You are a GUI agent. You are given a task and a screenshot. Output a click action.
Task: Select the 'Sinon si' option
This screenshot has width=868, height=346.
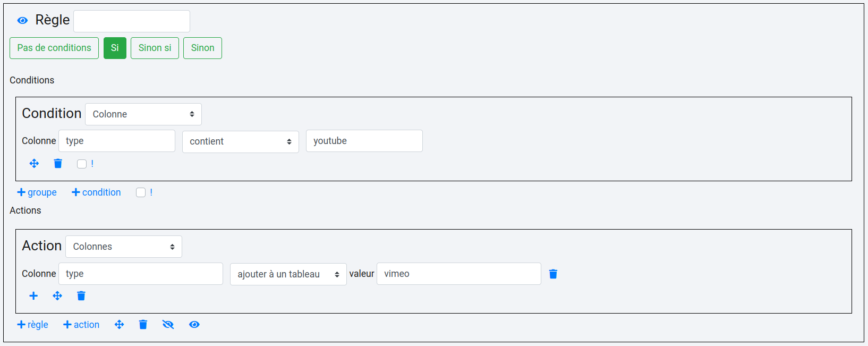(x=155, y=48)
